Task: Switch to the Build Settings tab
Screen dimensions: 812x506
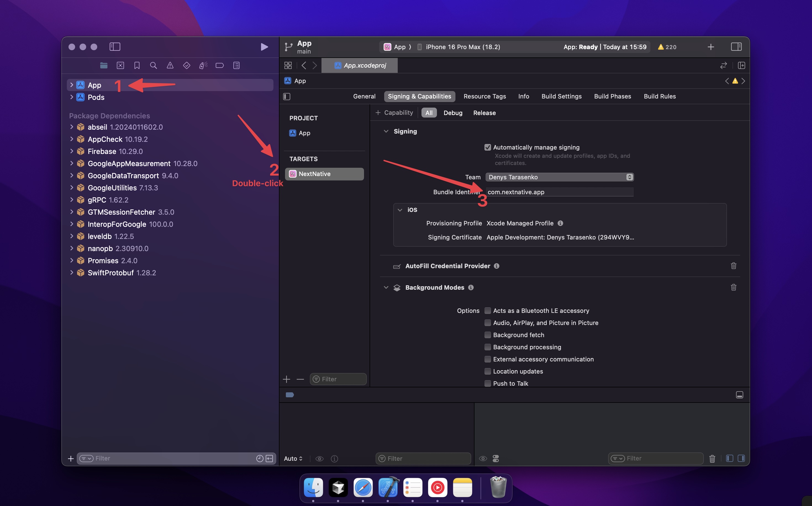Action: (x=561, y=96)
